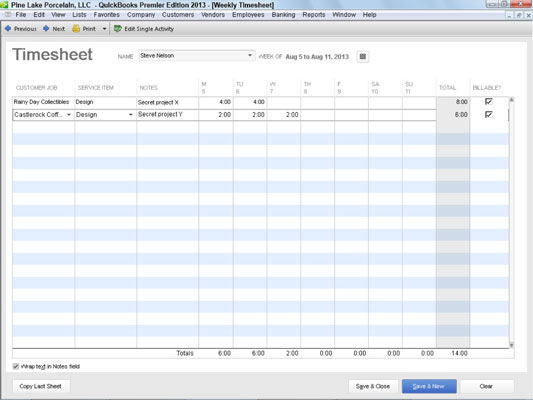Screen dimensions: 533x400
Task: Toggle Wrap text in Notes field checkbox
Action: click(x=16, y=366)
